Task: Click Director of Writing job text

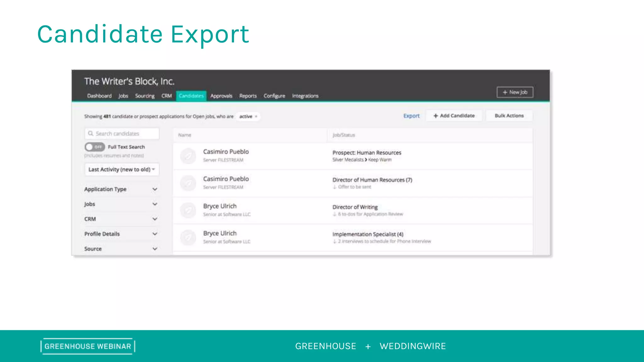Action: [x=355, y=207]
